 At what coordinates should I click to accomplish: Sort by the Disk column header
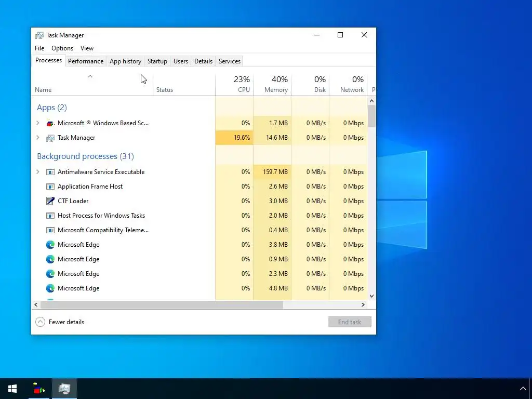tap(311, 84)
